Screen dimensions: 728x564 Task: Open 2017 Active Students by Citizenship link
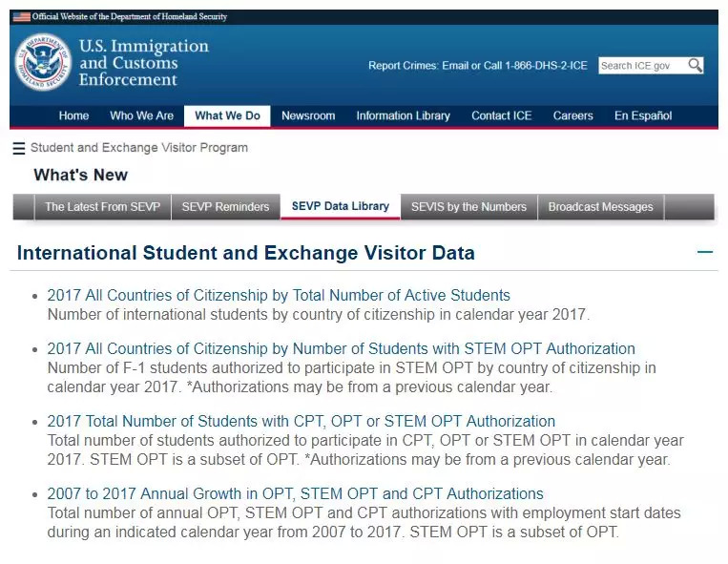[279, 296]
